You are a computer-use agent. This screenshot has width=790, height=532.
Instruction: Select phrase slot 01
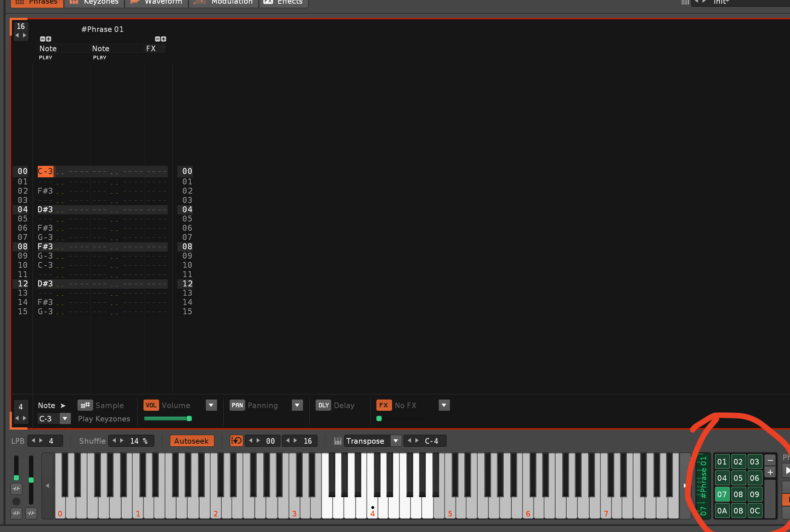(722, 462)
